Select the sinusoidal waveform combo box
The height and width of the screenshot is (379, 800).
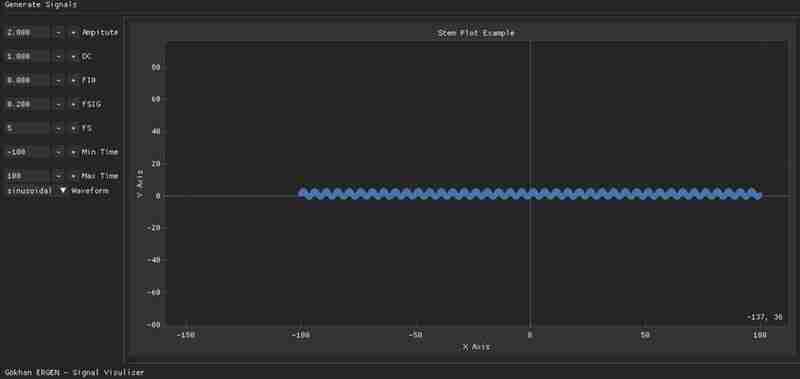click(36, 190)
